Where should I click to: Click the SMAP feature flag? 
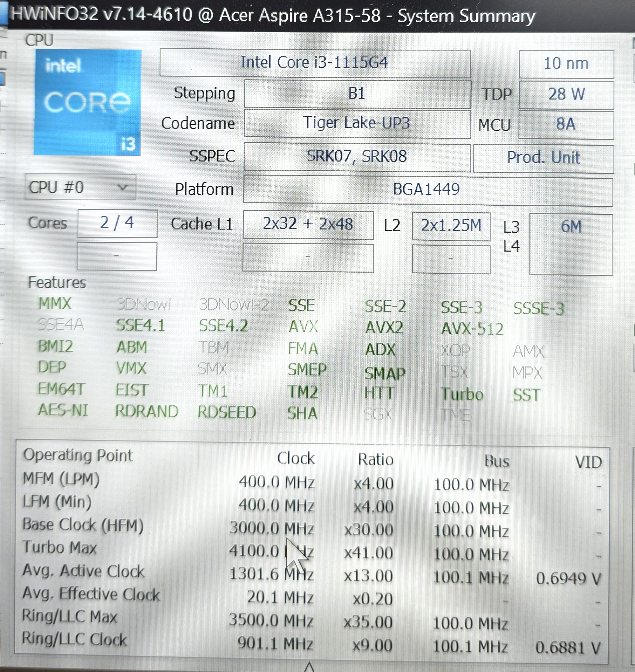[385, 373]
